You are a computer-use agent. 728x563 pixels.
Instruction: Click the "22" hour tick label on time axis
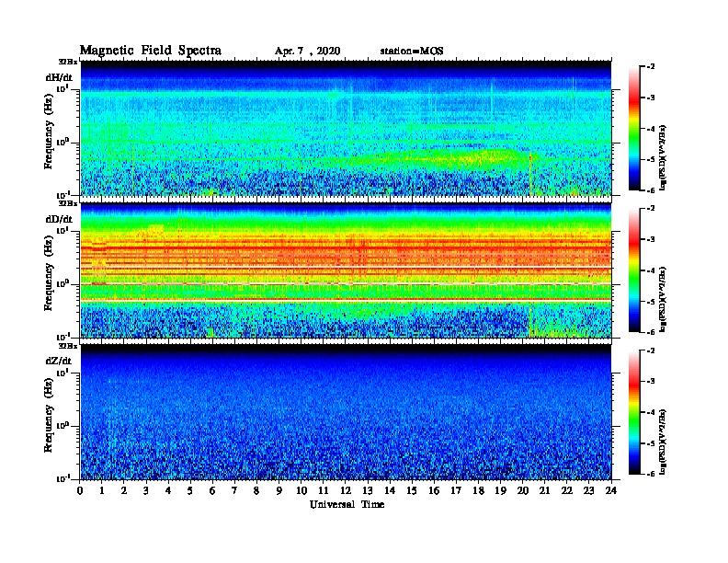click(x=567, y=490)
